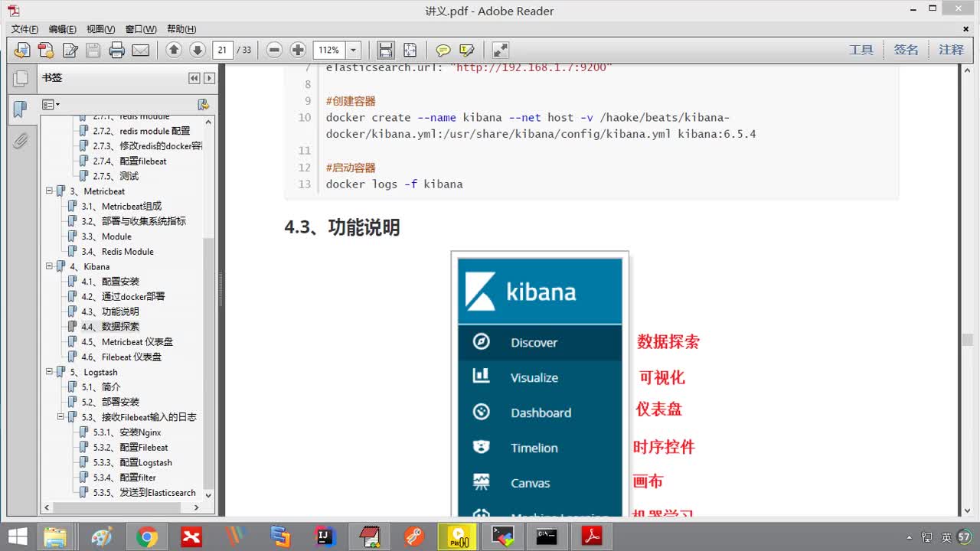Click the Sign/edit document pencil icon
This screenshot has width=980, height=551.
[70, 51]
